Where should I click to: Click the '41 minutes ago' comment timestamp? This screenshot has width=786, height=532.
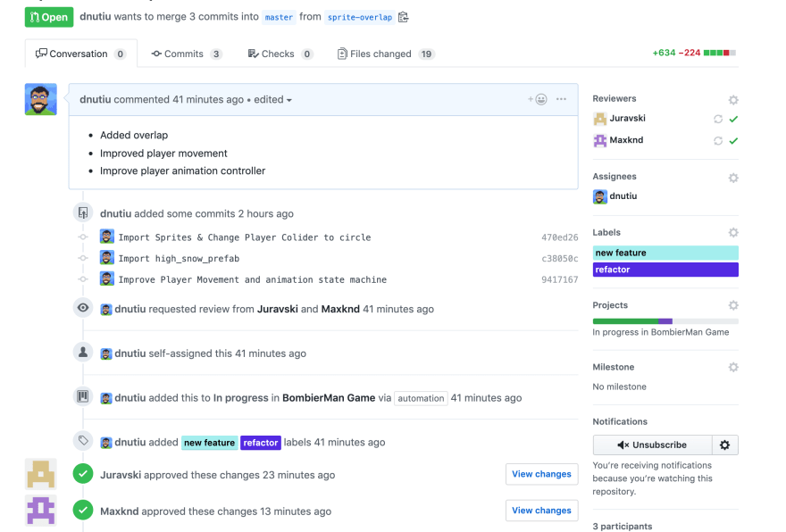[x=208, y=99]
